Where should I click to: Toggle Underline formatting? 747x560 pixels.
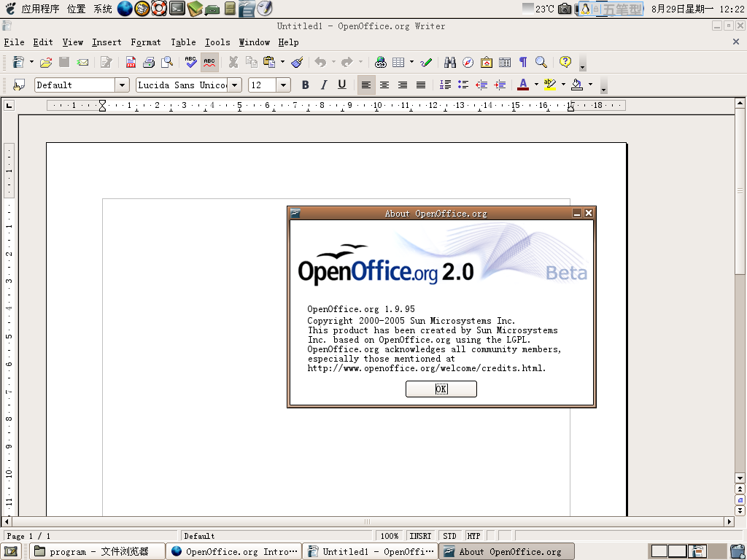[342, 85]
